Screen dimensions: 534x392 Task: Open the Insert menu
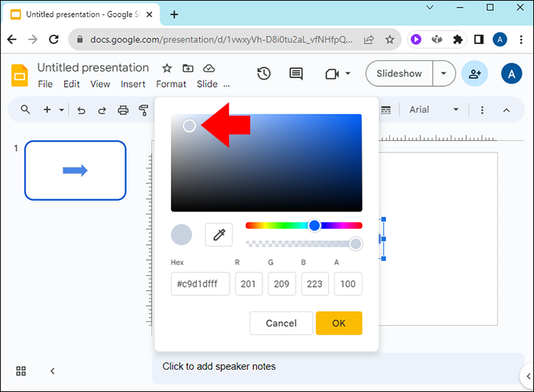tap(133, 84)
